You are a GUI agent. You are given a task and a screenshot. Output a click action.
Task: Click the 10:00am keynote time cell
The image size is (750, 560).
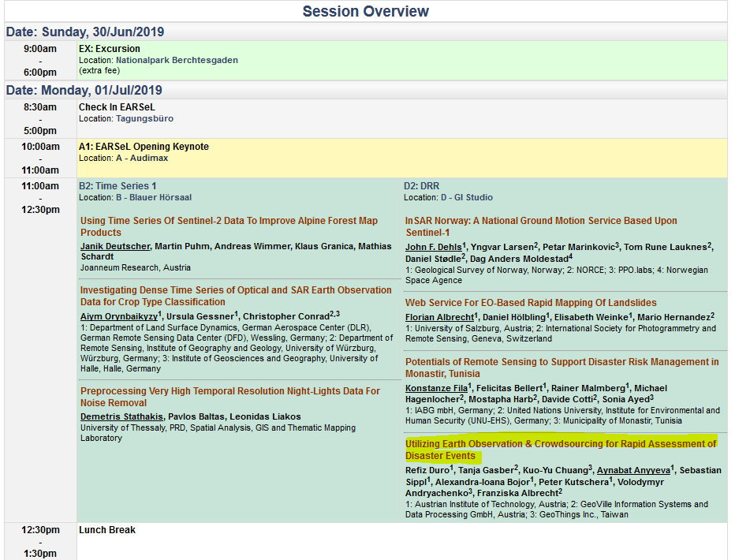pyautogui.click(x=40, y=159)
